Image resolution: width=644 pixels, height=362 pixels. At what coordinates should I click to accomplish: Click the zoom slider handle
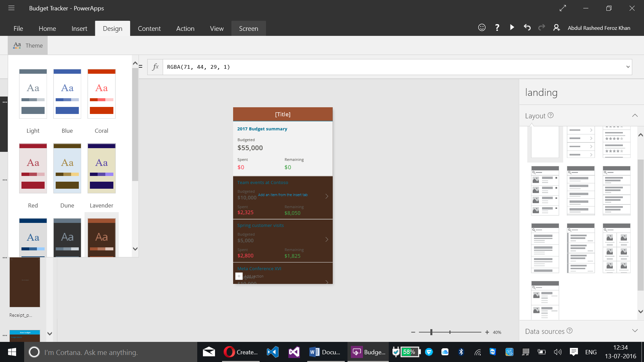tap(431, 332)
